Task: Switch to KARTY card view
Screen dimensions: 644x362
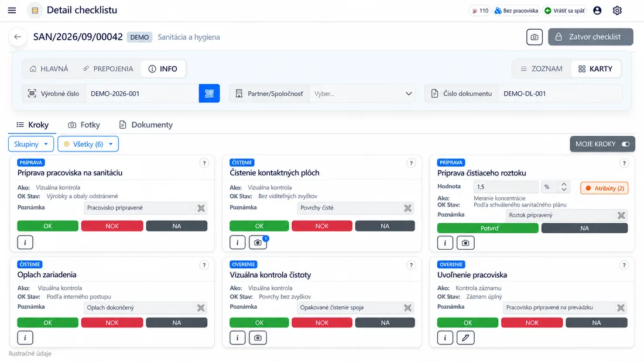Action: (x=595, y=69)
